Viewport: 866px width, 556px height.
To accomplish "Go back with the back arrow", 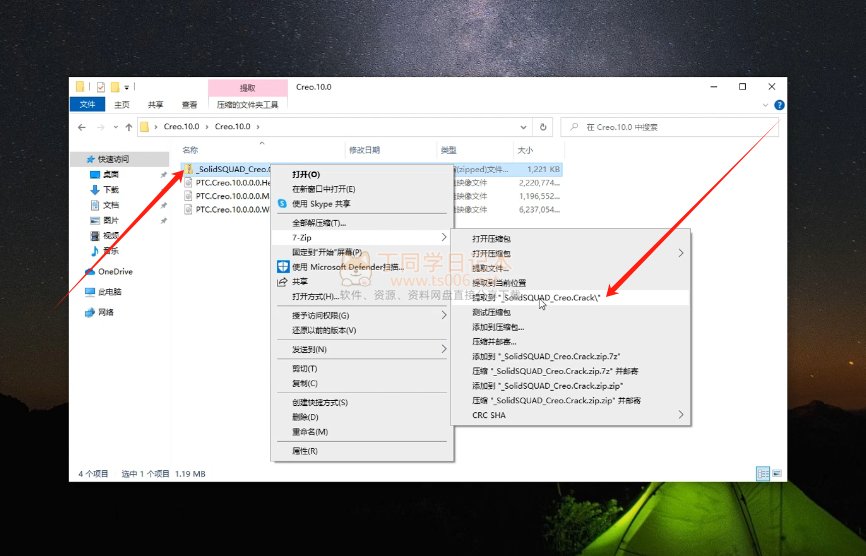I will (x=82, y=127).
